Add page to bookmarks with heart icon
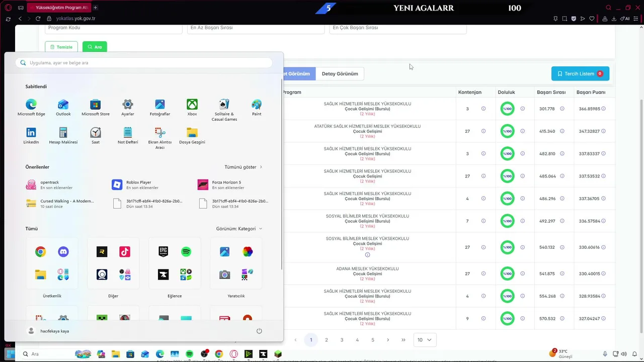The height and width of the screenshot is (362, 644). (x=592, y=19)
